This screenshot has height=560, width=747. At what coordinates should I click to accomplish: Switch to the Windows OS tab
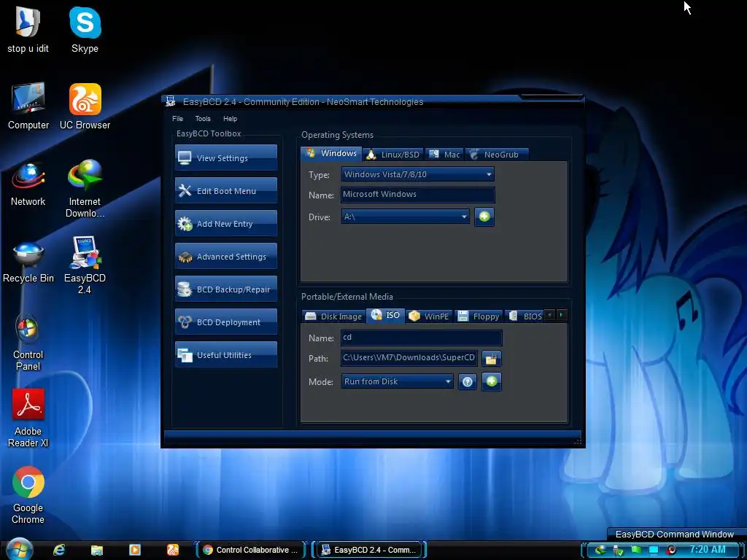point(332,153)
